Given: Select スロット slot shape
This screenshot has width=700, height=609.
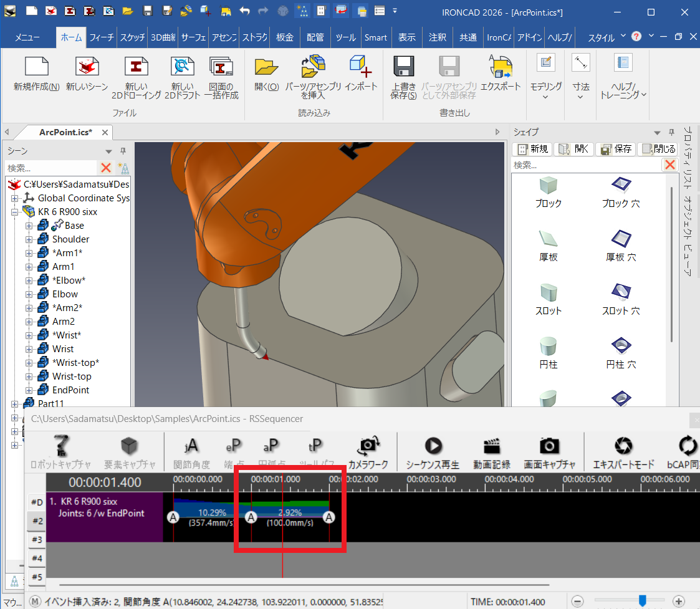Looking at the screenshot, I should (548, 292).
